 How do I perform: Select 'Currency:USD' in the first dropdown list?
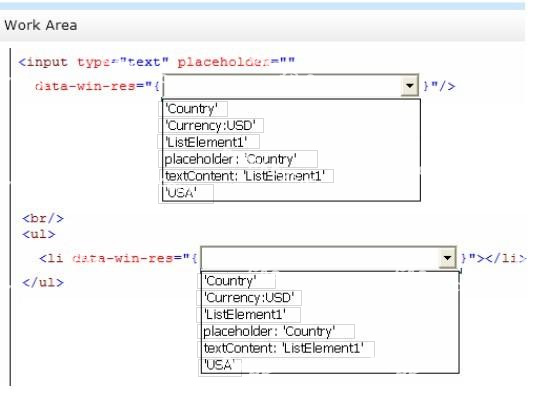tap(211, 125)
